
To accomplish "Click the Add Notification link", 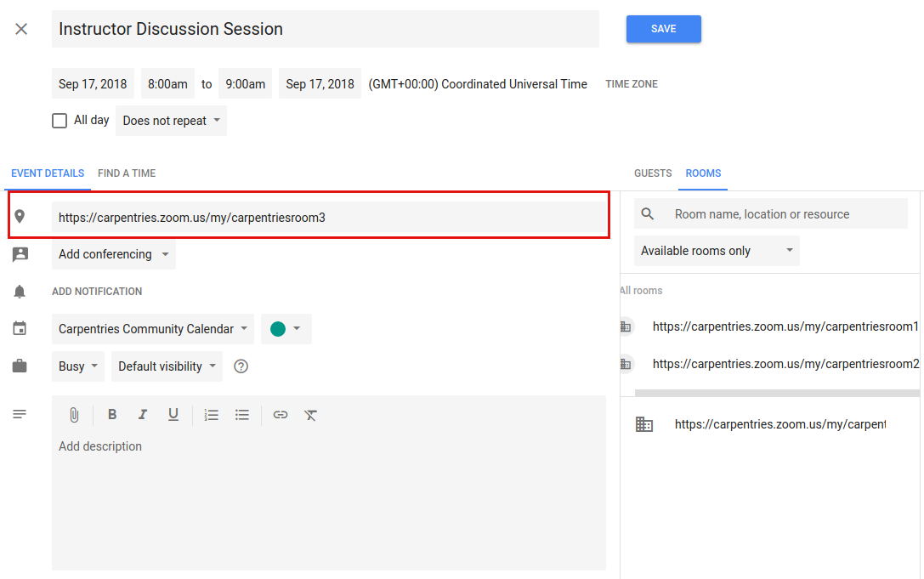I will [x=97, y=292].
